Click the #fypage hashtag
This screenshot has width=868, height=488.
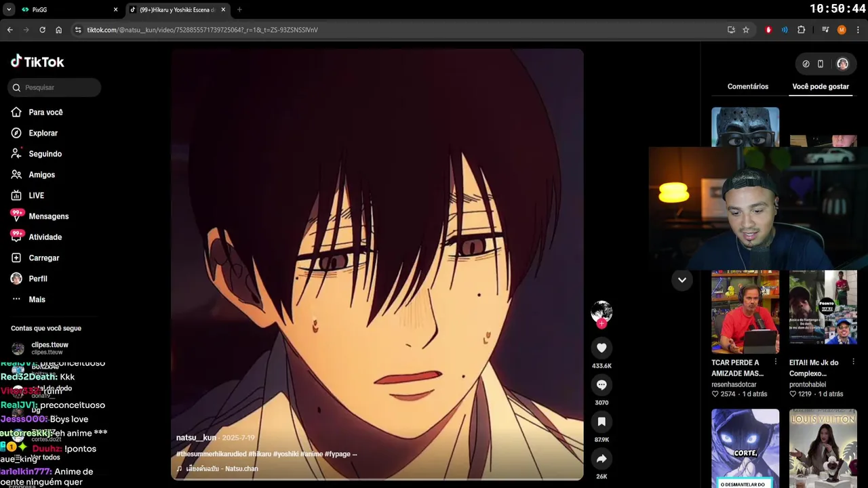point(337,454)
